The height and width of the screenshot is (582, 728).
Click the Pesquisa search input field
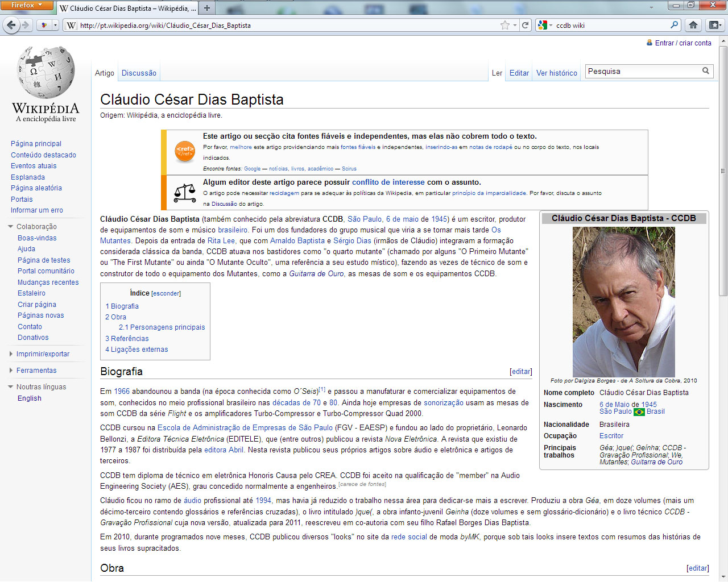[642, 71]
